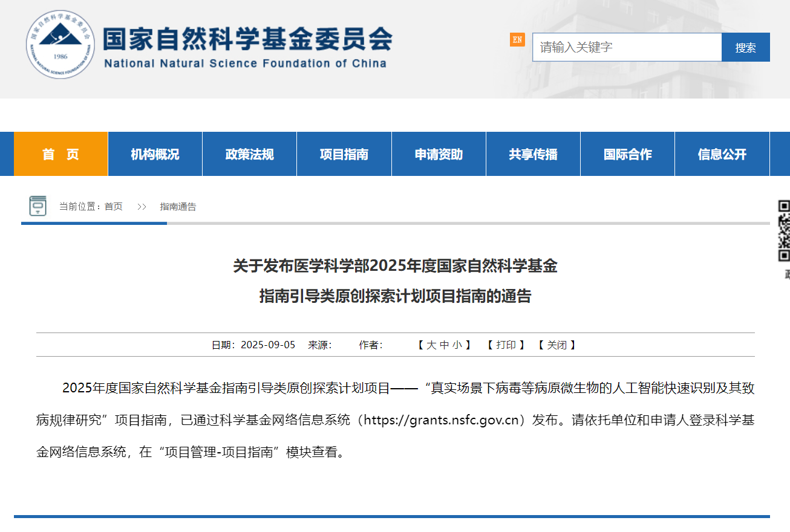Screen dimensions: 790x532
Task: Select 共享传播 in the navigation bar
Action: (x=533, y=154)
